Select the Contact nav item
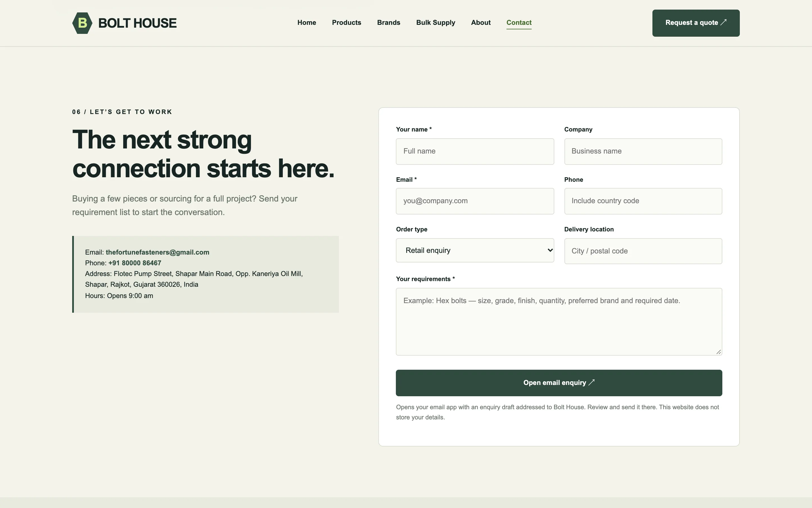 519,23
